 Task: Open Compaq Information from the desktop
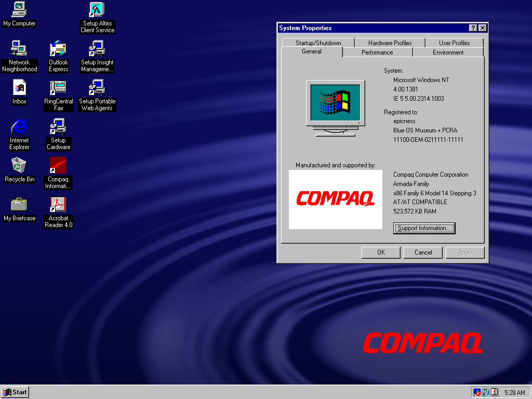pos(58,165)
